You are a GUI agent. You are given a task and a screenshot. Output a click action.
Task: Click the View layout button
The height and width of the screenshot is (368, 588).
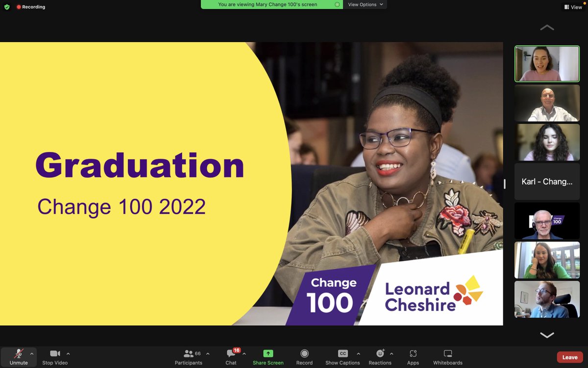click(x=573, y=7)
